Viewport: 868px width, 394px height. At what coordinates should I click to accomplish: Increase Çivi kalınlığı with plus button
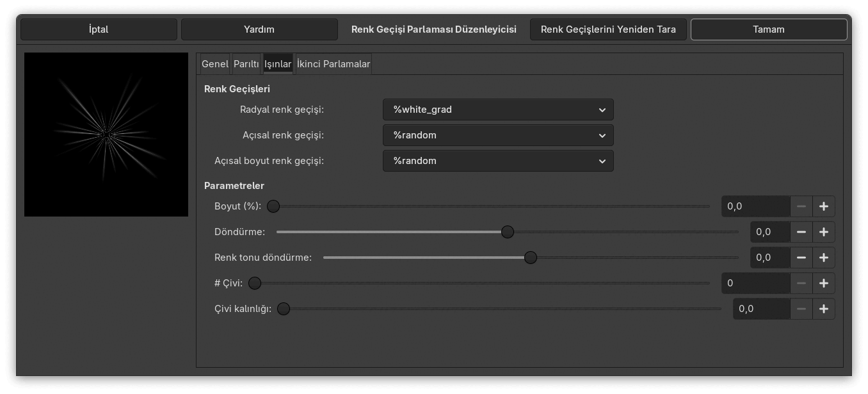click(824, 309)
